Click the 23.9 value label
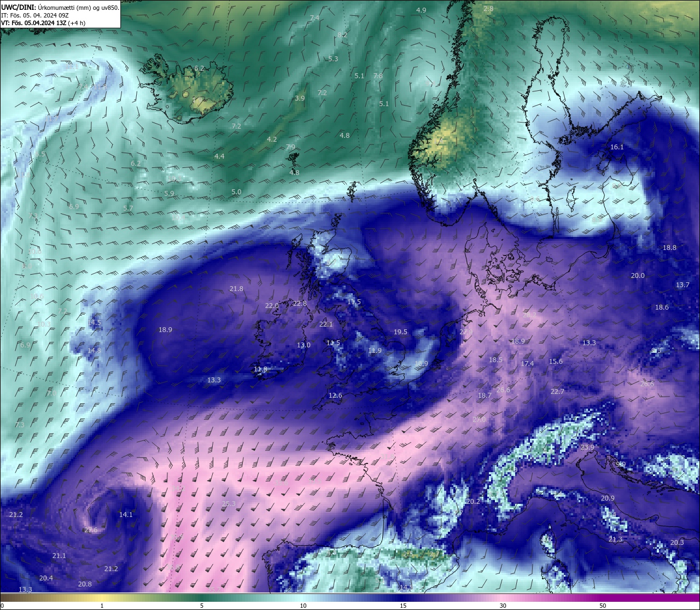The height and width of the screenshot is (610, 700). tap(587, 448)
